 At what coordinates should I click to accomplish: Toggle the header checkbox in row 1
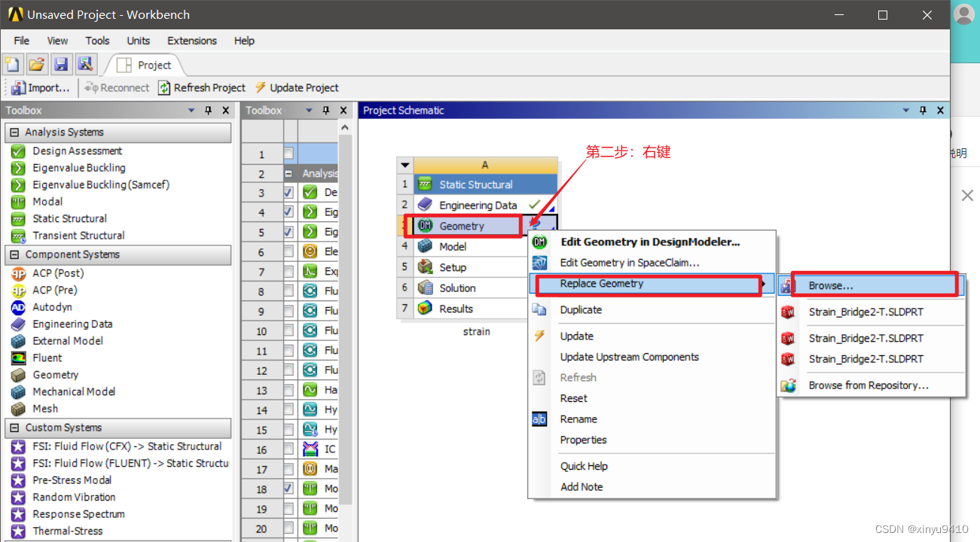(289, 154)
